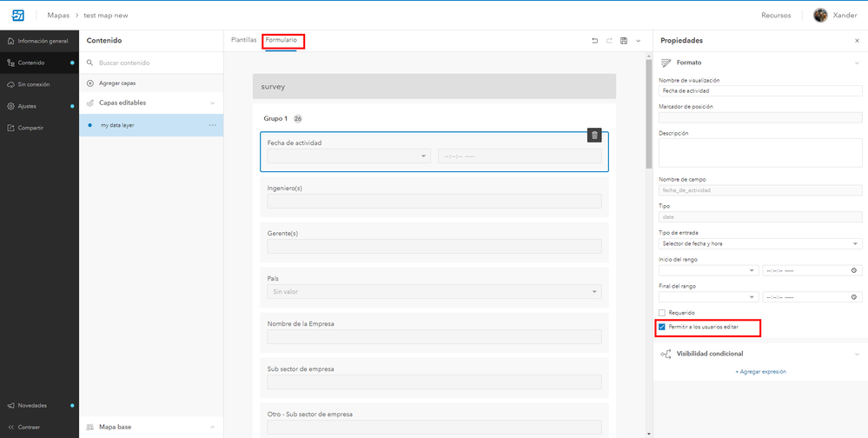Viewport: 868px width, 438px height.
Task: Open Compartir sharing section
Action: pos(39,128)
